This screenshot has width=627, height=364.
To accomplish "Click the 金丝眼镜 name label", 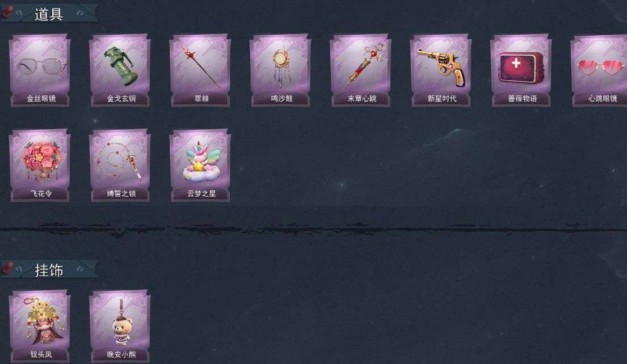I will click(x=41, y=99).
